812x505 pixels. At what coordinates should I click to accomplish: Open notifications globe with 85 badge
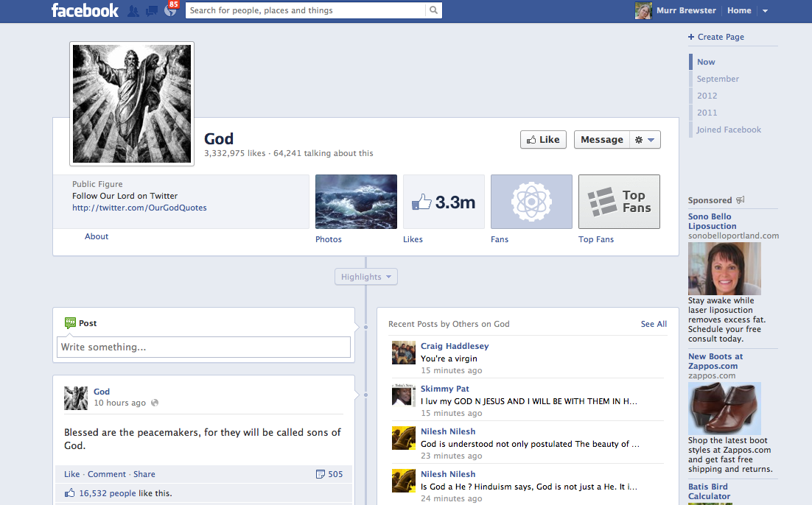pos(170,10)
